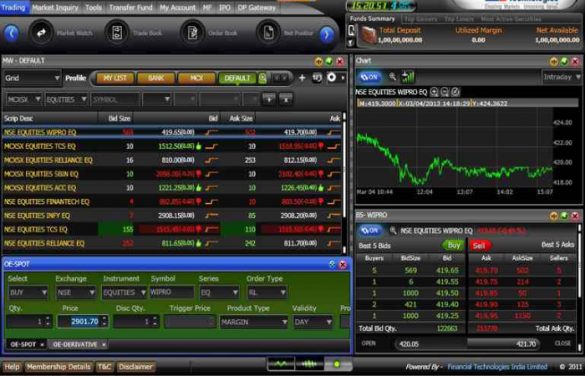Open the Product Type MARGIN dropdown
The width and height of the screenshot is (585, 376).
(254, 322)
